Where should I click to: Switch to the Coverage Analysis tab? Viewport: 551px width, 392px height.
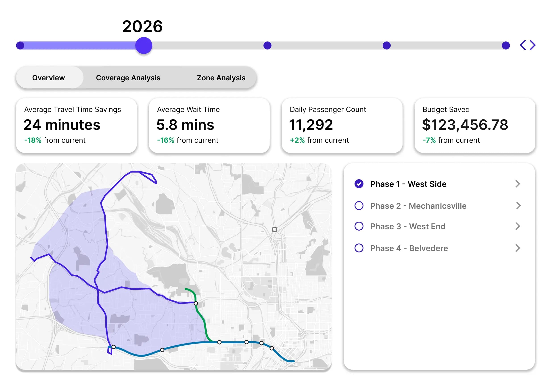pyautogui.click(x=128, y=77)
